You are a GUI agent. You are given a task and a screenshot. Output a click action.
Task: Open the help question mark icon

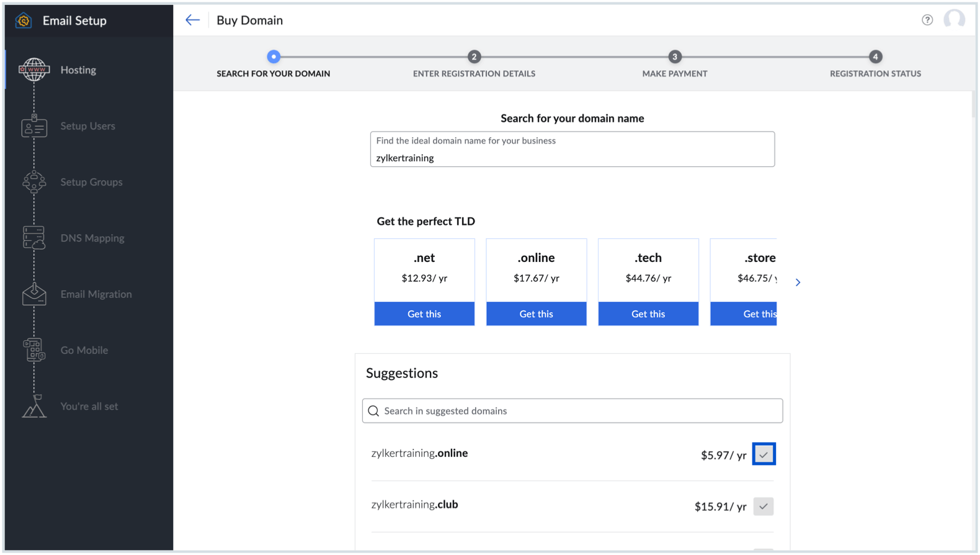coord(927,20)
